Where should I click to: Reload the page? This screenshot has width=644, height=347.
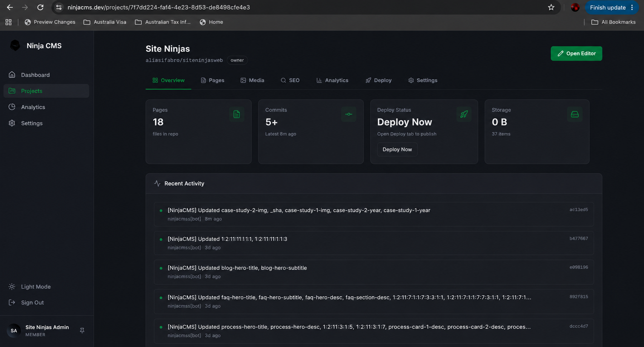click(40, 8)
